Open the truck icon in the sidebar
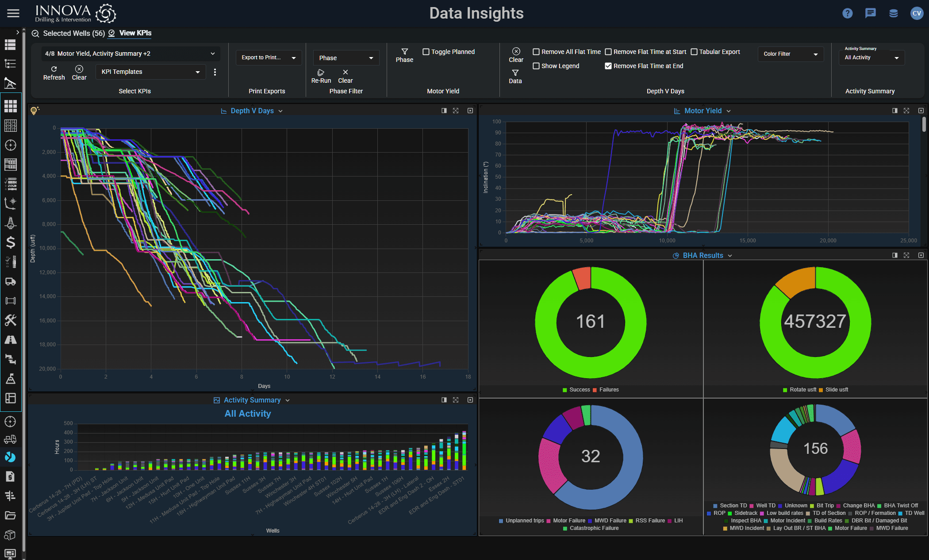Image resolution: width=929 pixels, height=560 pixels. pyautogui.click(x=11, y=281)
